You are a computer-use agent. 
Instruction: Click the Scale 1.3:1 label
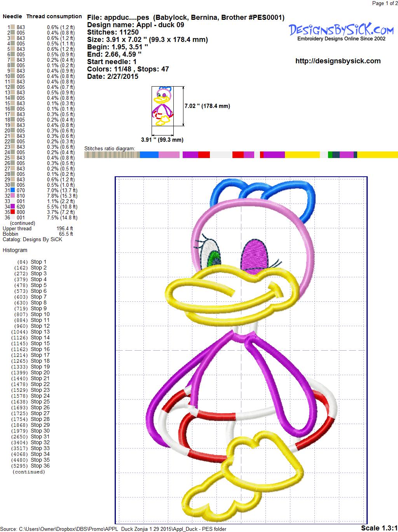pos(379,528)
